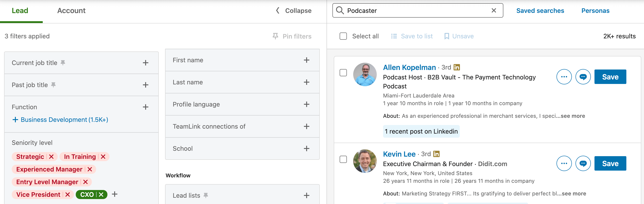644x204 pixels.
Task: Expand the Profile language filter
Action: coord(306,104)
